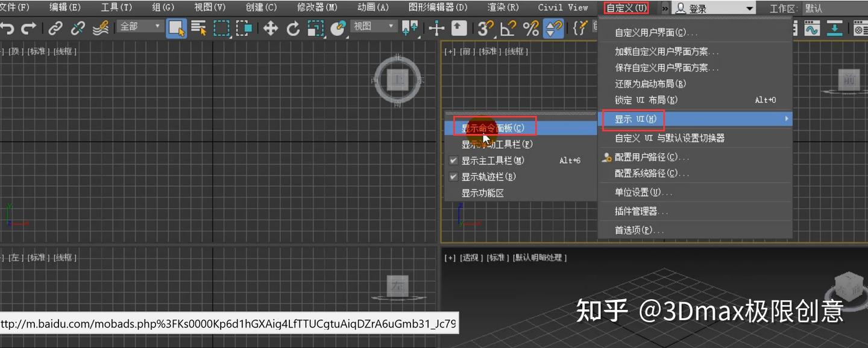Click Select and Manipulate icon
868x348 pixels.
pos(436,28)
